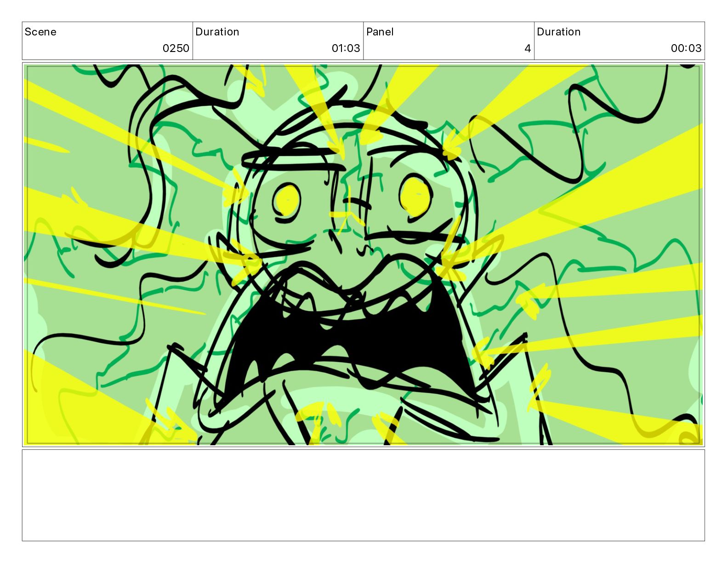Select panel duration value 00:03
Viewport: 728px width, 563px height.
686,48
